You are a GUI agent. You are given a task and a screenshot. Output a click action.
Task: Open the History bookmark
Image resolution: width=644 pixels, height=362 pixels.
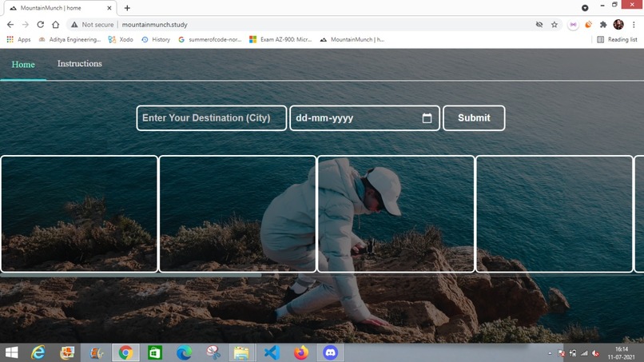156,39
